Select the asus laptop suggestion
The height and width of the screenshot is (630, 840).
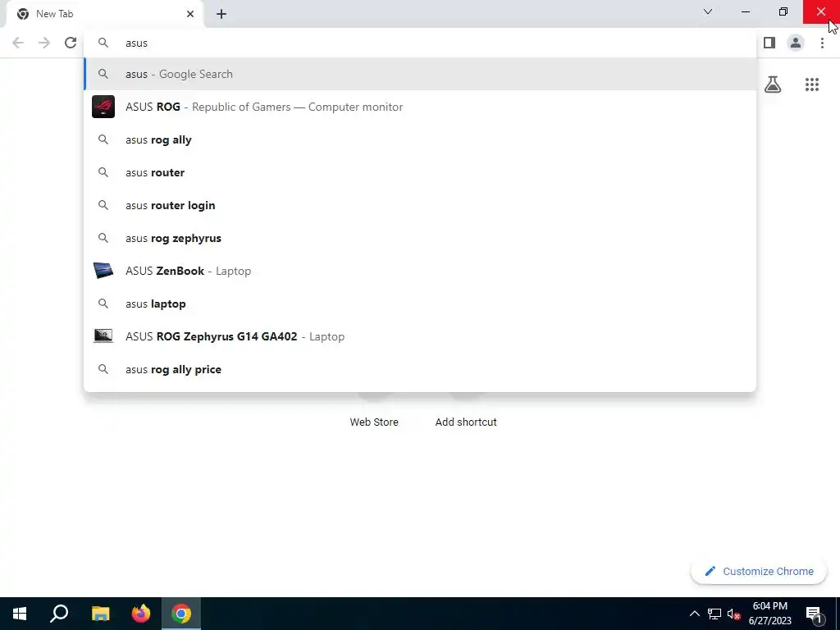tap(420, 304)
